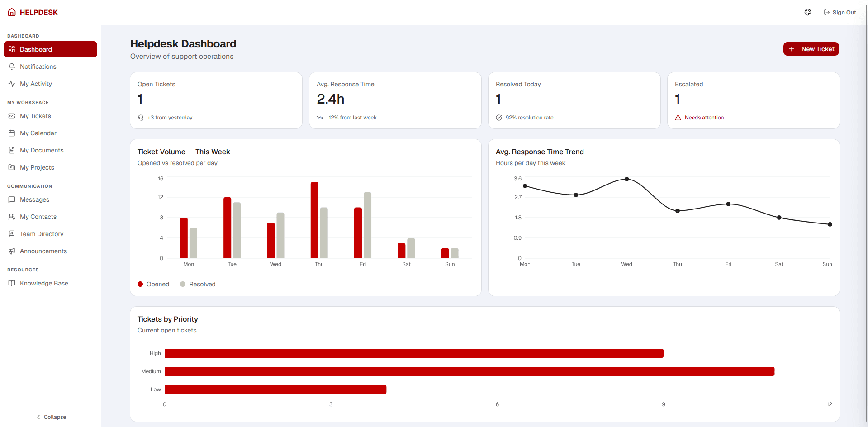Open Messages chat icon
Image resolution: width=868 pixels, height=427 pixels.
(x=12, y=199)
